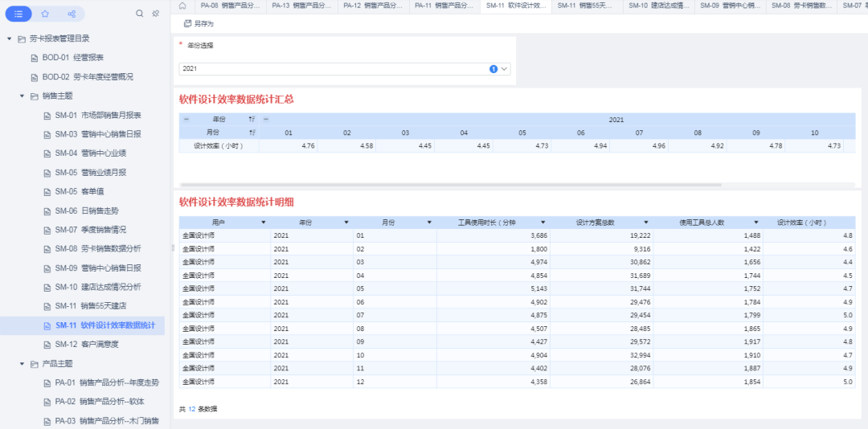The width and height of the screenshot is (868, 429).
Task: Collapse the 2021 column group
Action: 266,119
